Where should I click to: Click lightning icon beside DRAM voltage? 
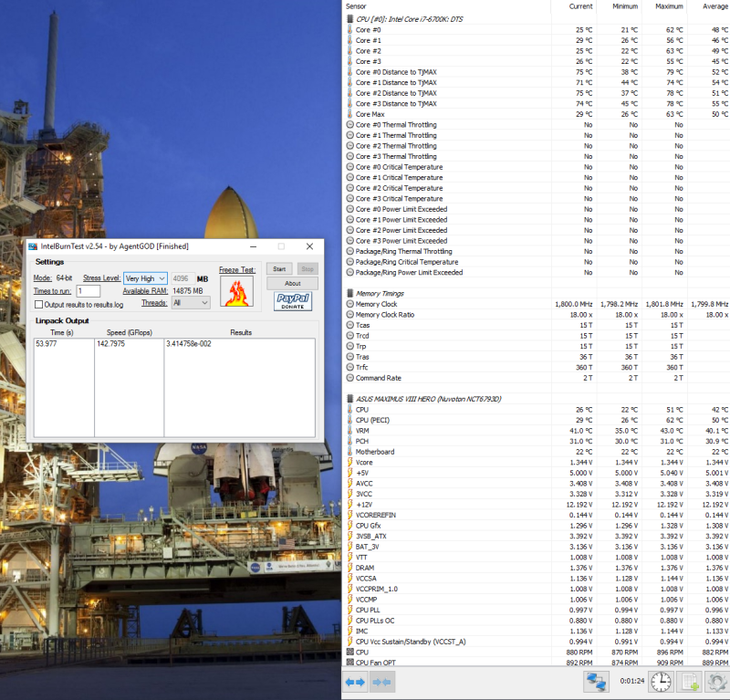click(x=350, y=568)
